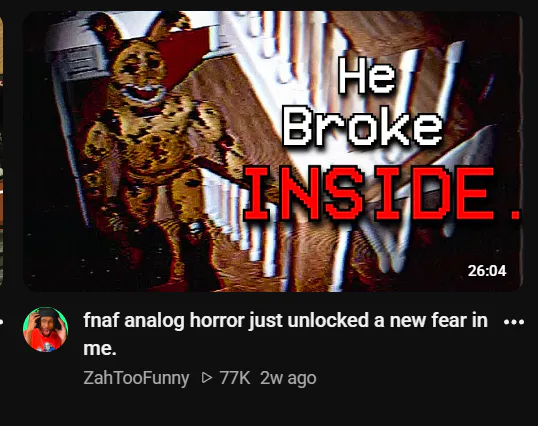Open the three-dot more options menu

[x=514, y=322]
